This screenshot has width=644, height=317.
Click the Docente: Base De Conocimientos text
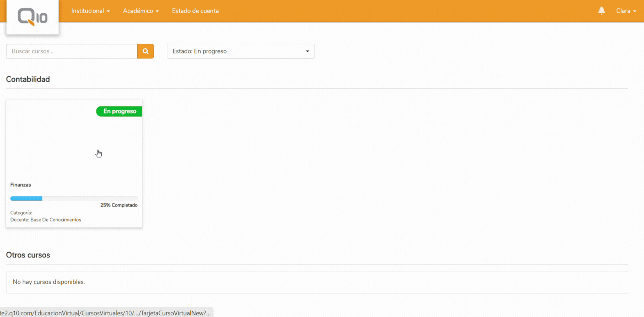tap(46, 220)
